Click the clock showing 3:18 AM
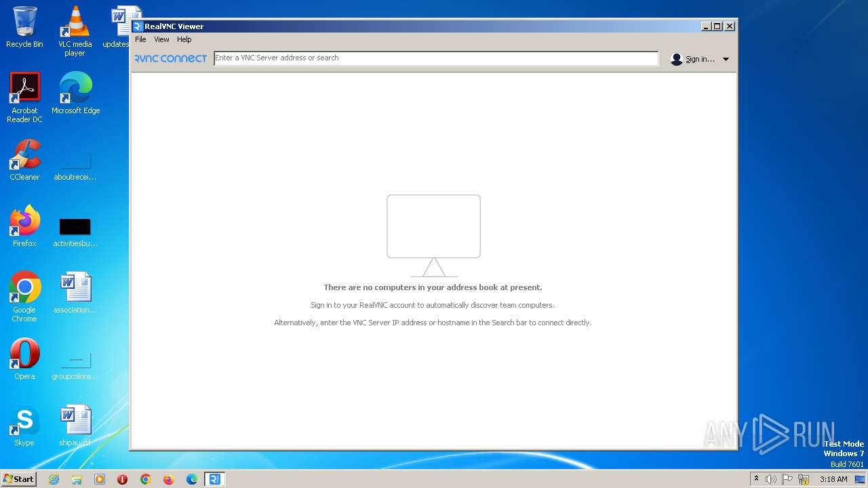 pyautogui.click(x=833, y=479)
